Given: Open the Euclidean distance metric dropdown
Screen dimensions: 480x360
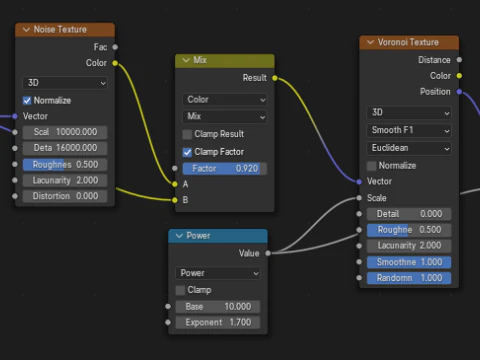Looking at the screenshot, I should [x=409, y=148].
